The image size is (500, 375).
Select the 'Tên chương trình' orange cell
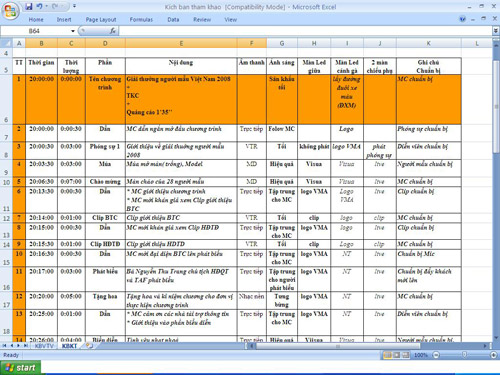point(105,99)
